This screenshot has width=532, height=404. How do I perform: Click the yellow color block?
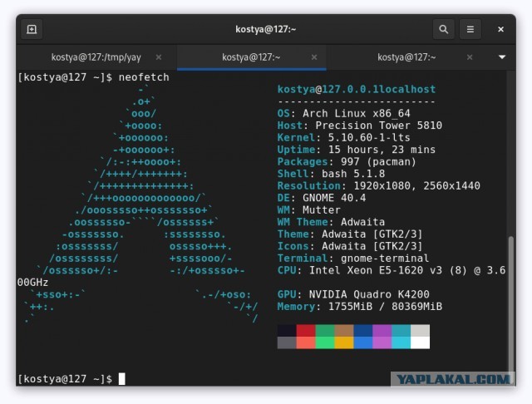(x=343, y=342)
